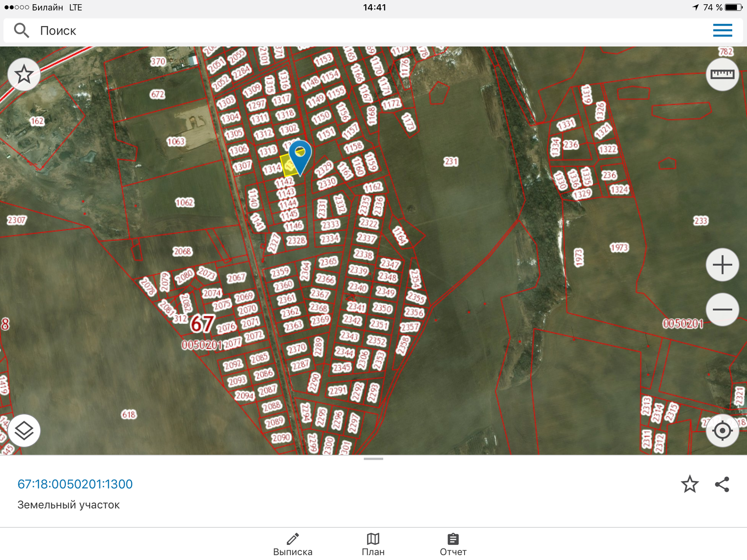This screenshot has width=747, height=560.
Task: Toggle favorite star for parcel 1300
Action: (689, 484)
